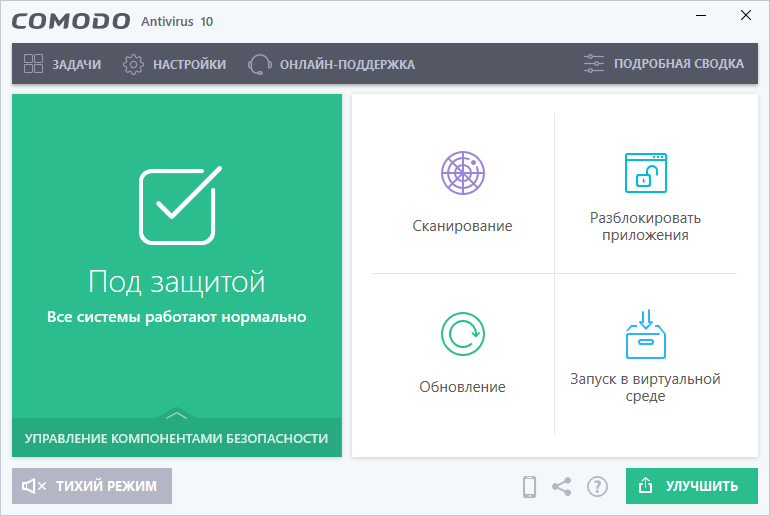This screenshot has height=516, width=770.
Task: Click the Под защитой status text
Action: coord(177,282)
